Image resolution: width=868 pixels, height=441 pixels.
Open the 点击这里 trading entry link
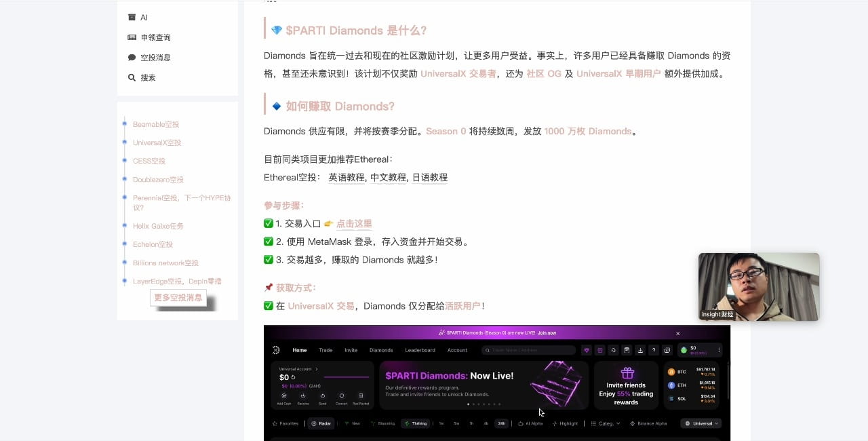355,223
